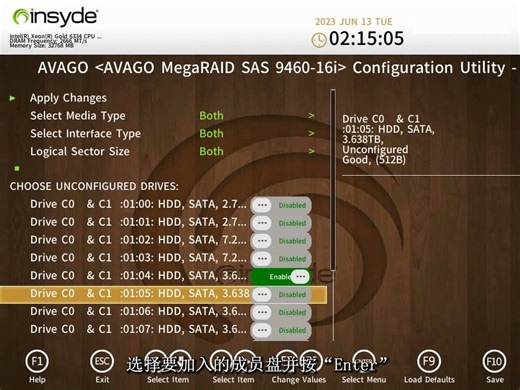Screen dimensions: 520x390
Task: Click the clock icon beside time
Action: (x=319, y=40)
